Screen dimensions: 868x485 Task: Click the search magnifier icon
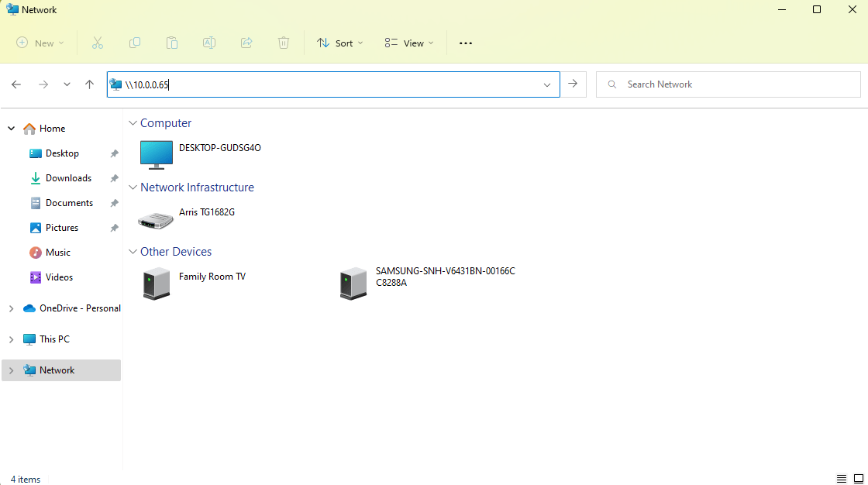[x=611, y=84]
